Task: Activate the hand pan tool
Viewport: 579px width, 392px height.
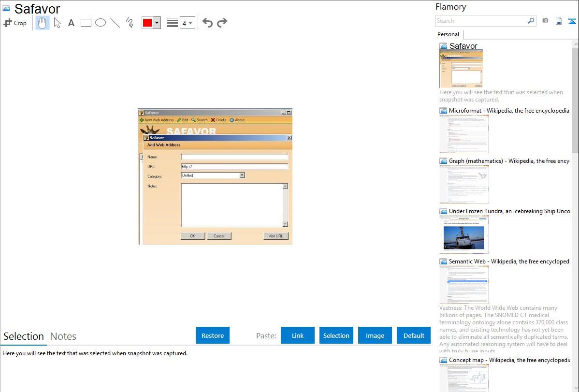Action: pyautogui.click(x=43, y=23)
